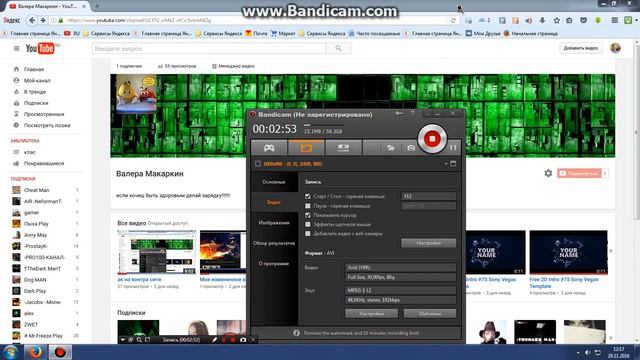
Task: Click the Firefox bookmark star icon
Action: [556, 20]
